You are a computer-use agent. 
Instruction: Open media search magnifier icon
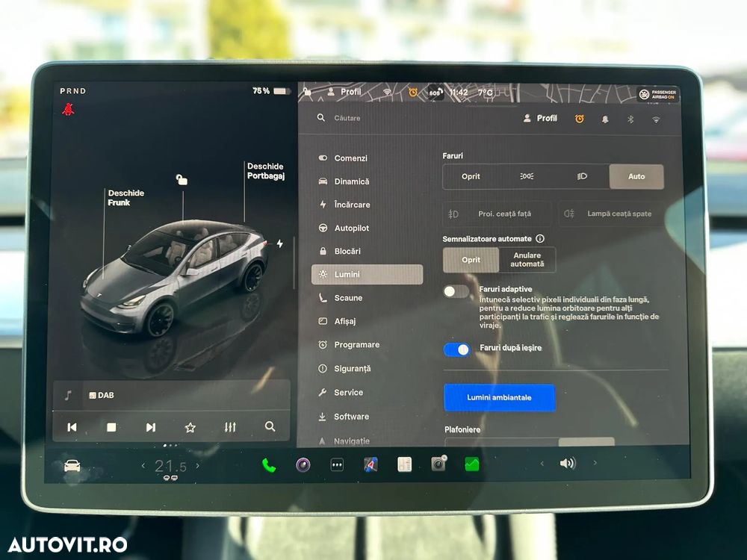[x=270, y=426]
